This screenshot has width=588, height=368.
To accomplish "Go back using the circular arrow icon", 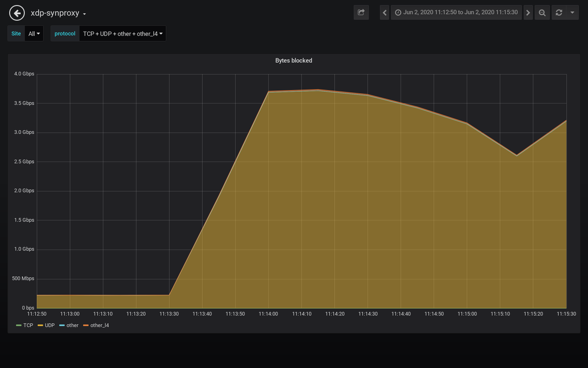I will [17, 12].
